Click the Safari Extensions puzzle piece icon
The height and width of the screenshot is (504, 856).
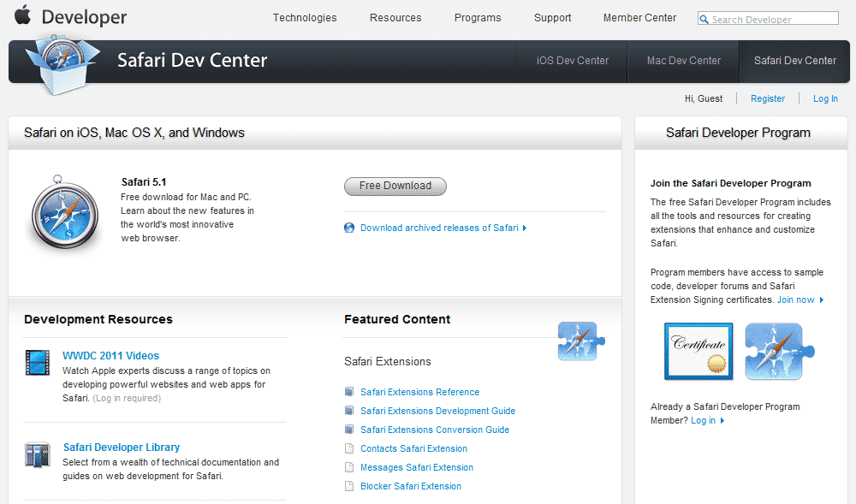581,341
